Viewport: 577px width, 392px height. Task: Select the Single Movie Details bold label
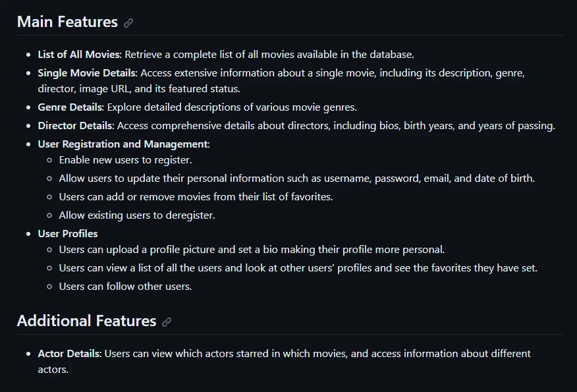point(86,72)
